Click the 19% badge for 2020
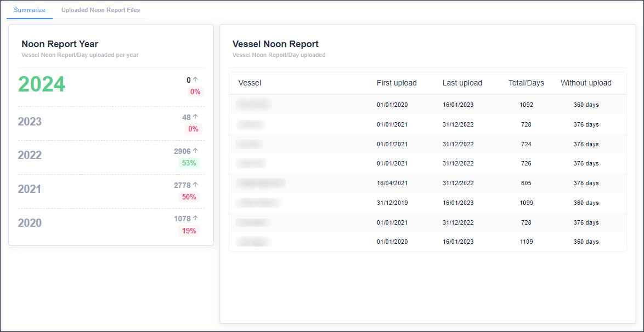Viewport: 644px width, 332px height. (189, 231)
